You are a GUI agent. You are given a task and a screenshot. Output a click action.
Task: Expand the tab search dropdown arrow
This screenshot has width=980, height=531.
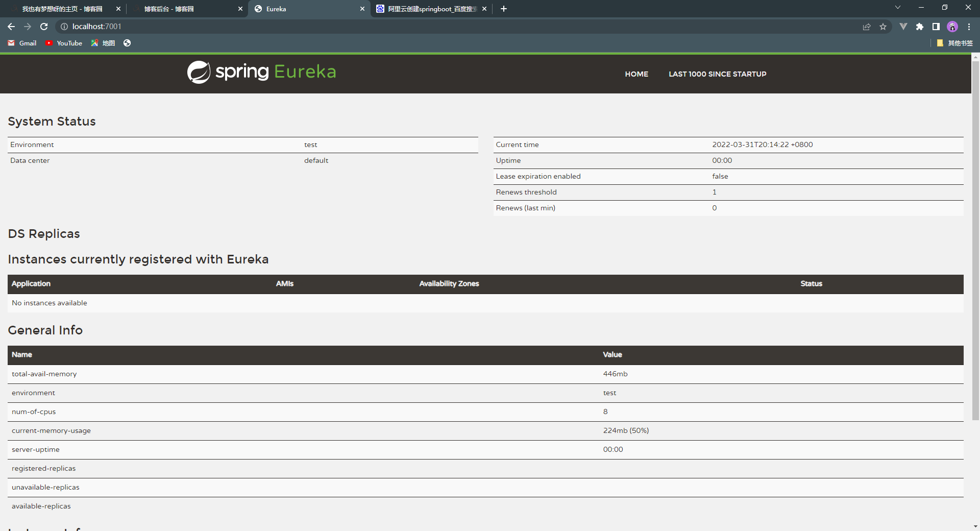tap(898, 8)
